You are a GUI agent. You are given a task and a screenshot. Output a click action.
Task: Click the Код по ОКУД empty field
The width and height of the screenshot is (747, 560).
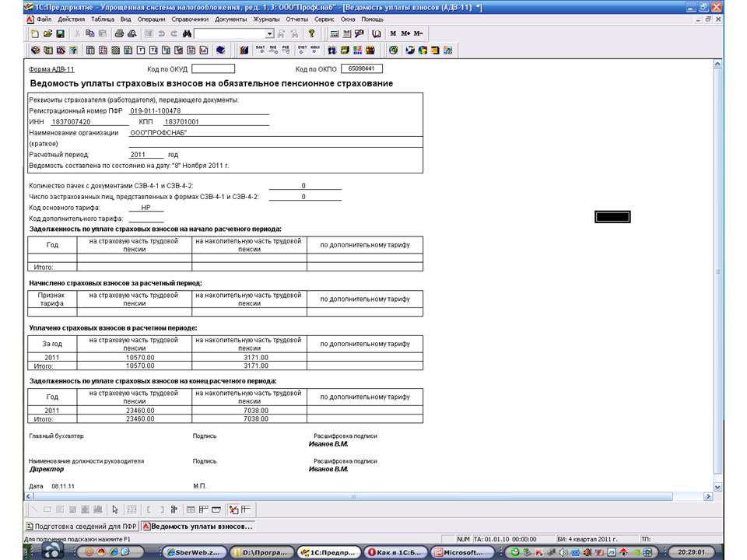tap(213, 69)
